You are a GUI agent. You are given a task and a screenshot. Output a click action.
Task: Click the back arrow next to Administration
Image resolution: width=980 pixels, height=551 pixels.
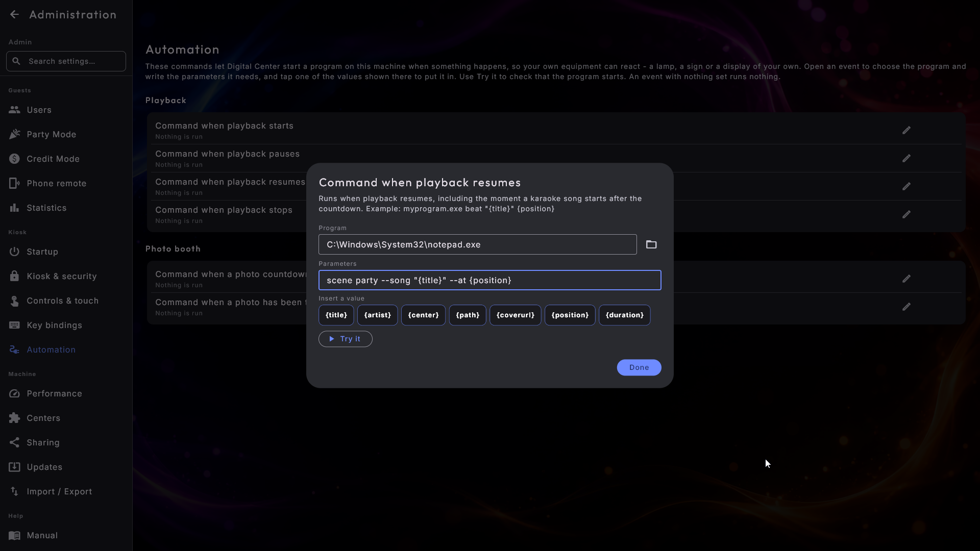14,15
